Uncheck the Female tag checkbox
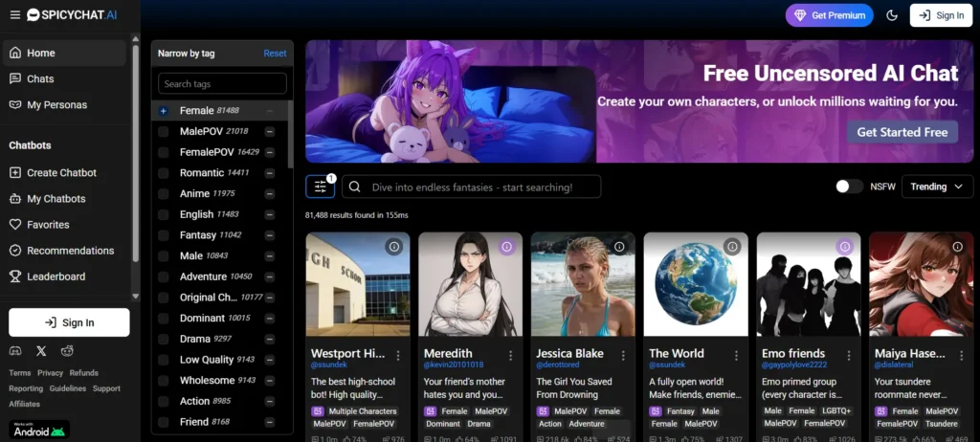The width and height of the screenshot is (980, 442). point(163,111)
